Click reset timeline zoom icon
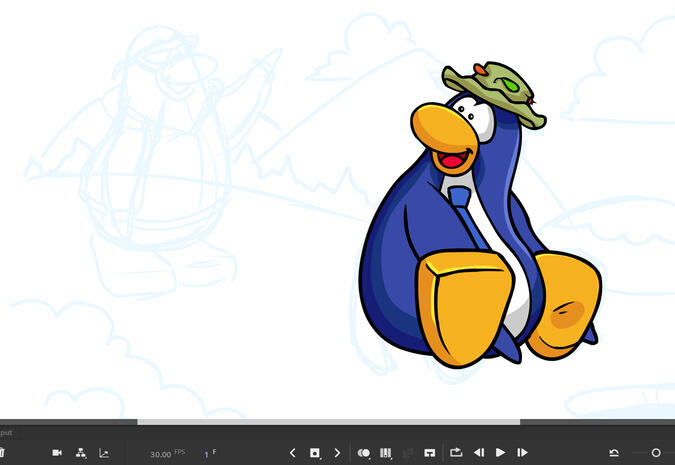The image size is (675, 465). click(x=614, y=453)
